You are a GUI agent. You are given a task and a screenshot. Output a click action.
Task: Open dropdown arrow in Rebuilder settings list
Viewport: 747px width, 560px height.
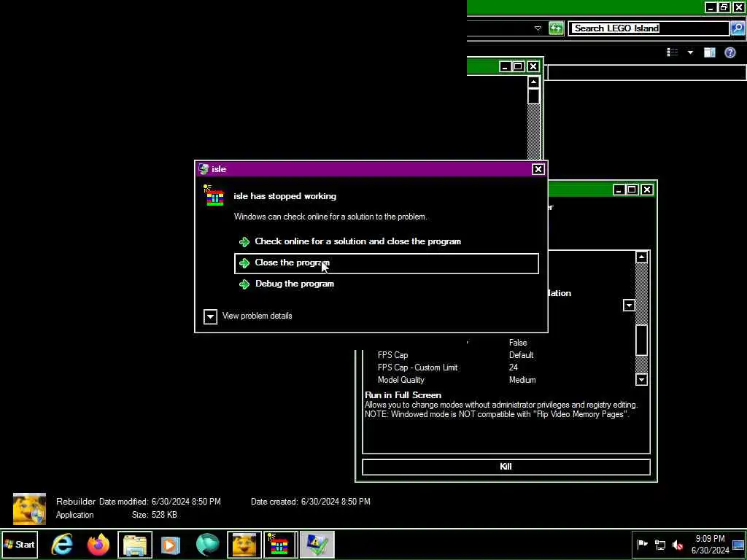point(629,306)
